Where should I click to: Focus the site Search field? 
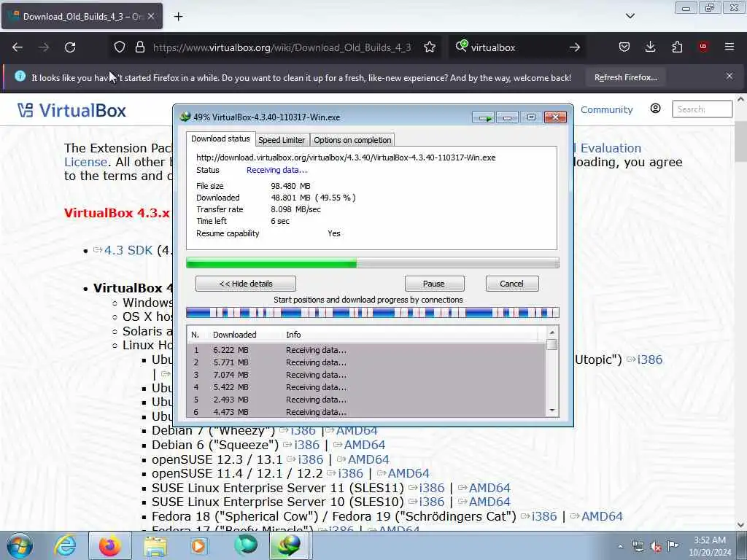click(702, 109)
